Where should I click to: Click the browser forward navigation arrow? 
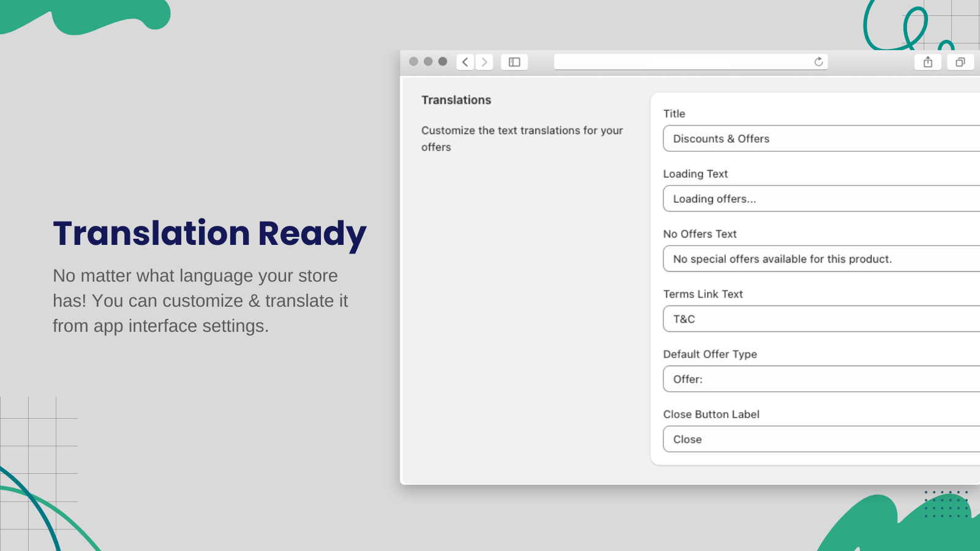[x=484, y=62]
